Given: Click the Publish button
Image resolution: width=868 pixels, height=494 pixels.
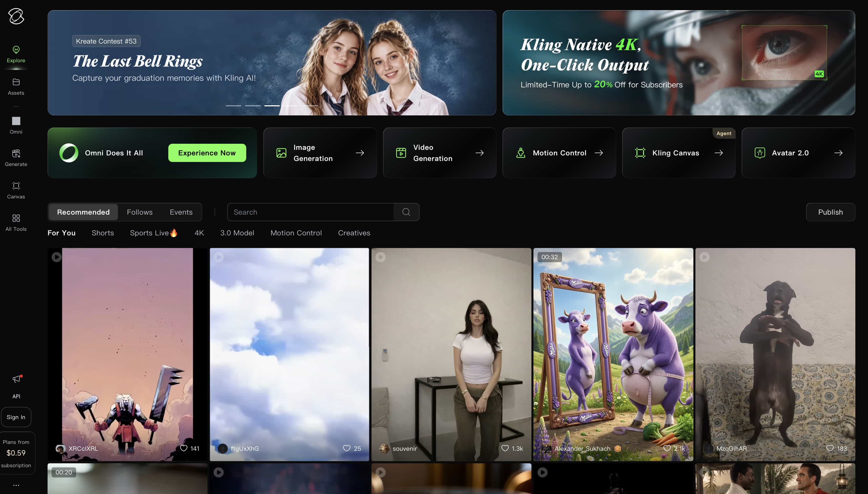Looking at the screenshot, I should (830, 212).
